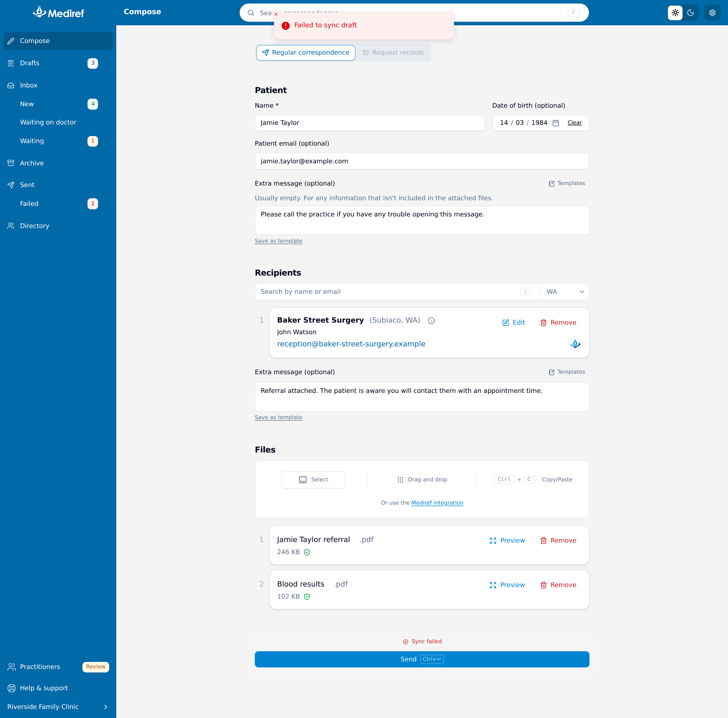The height and width of the screenshot is (718, 728).
Task: Edit the patient extra message textarea
Action: [x=422, y=220]
